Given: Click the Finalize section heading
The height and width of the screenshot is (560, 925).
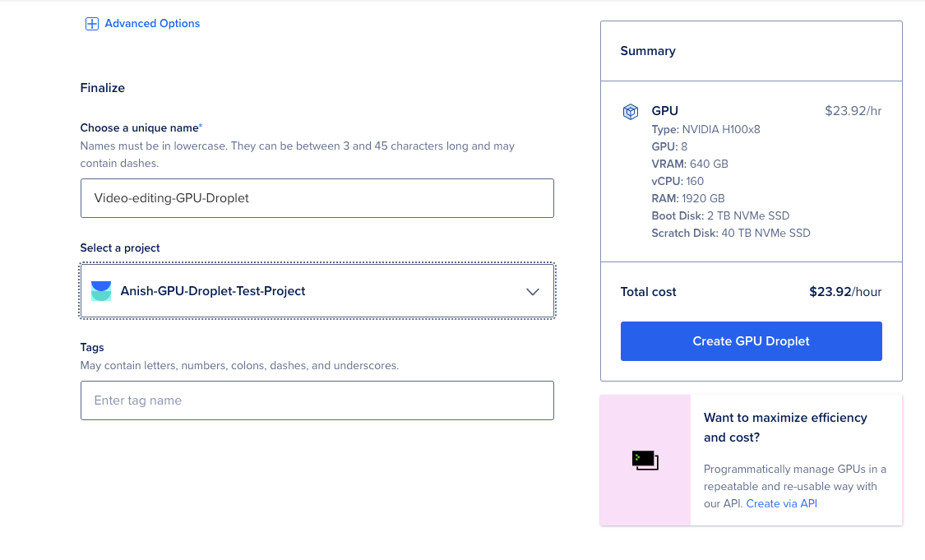Looking at the screenshot, I should click(x=103, y=88).
